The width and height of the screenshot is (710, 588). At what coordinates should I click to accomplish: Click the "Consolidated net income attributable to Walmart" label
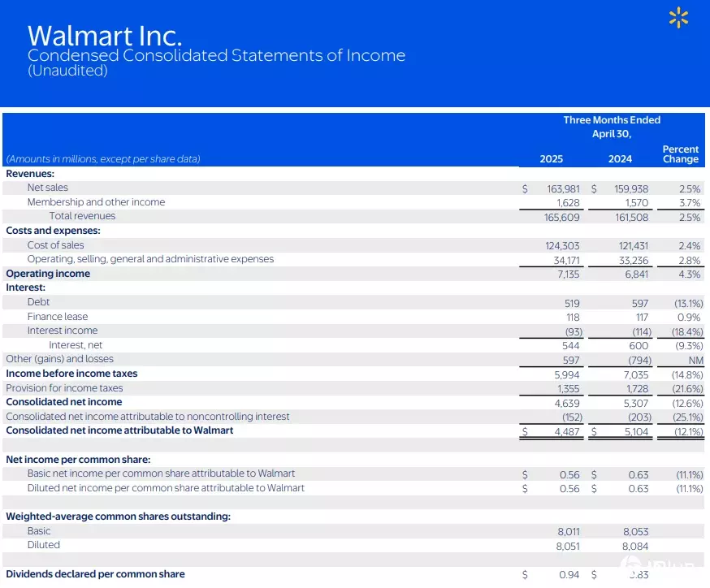point(119,430)
